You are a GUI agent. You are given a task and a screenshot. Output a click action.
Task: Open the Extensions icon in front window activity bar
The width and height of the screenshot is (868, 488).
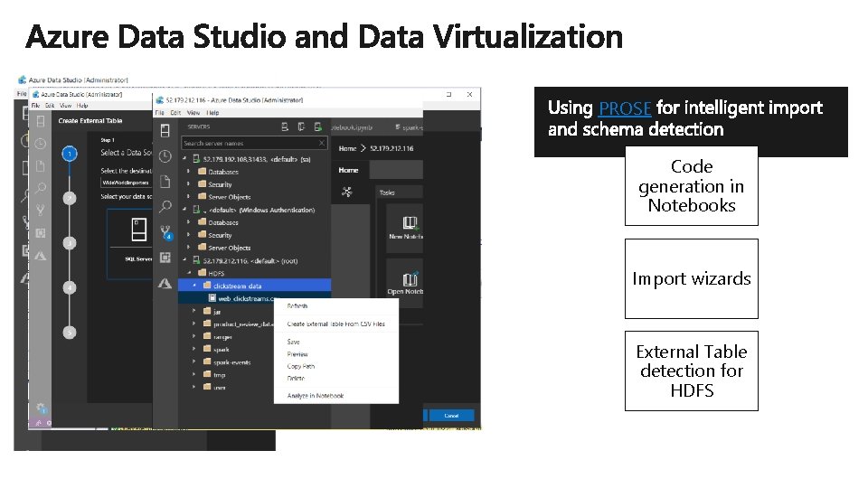click(x=165, y=258)
